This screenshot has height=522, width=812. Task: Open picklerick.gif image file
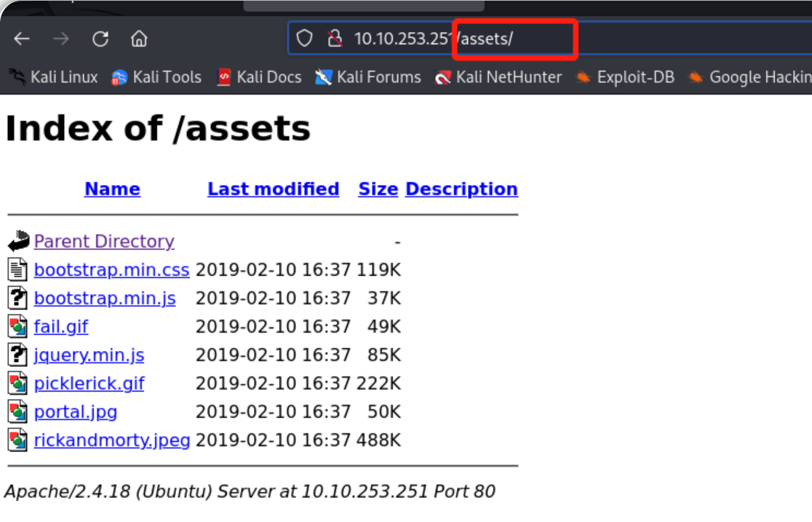tap(89, 384)
